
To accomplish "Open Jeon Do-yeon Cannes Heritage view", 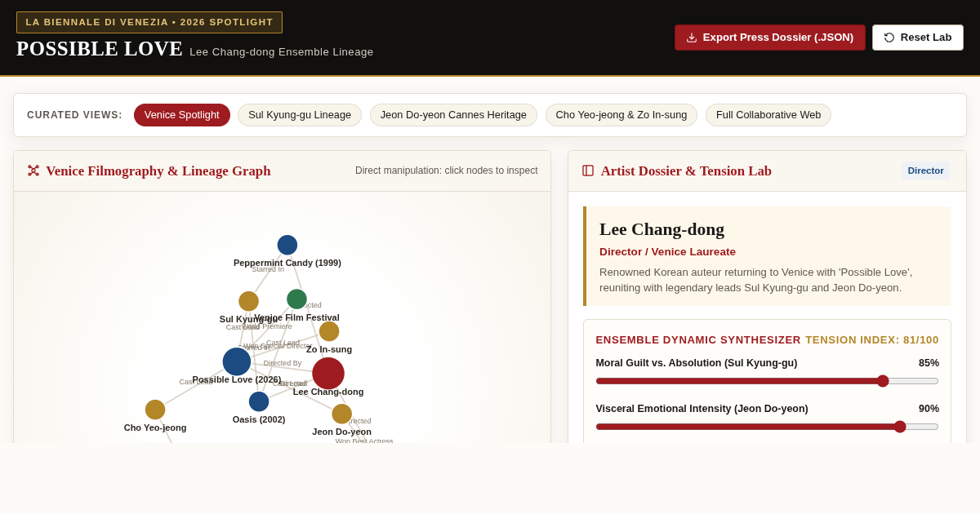I will coord(453,115).
